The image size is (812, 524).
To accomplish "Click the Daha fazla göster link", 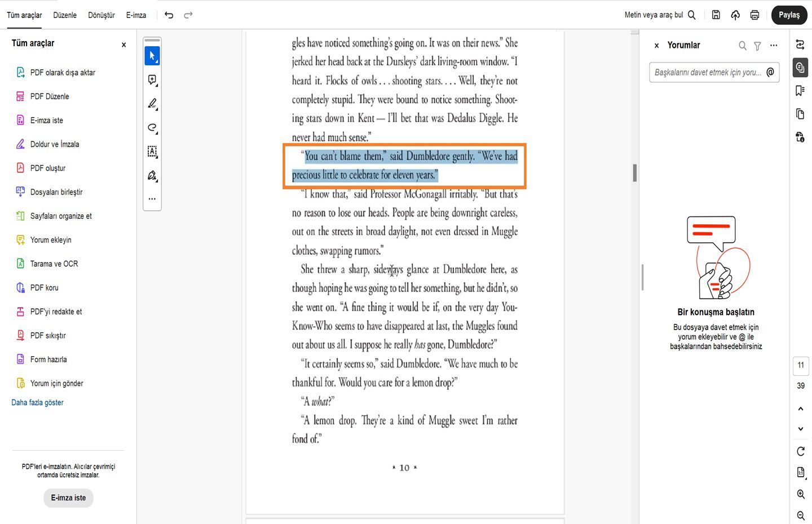I will click(37, 403).
